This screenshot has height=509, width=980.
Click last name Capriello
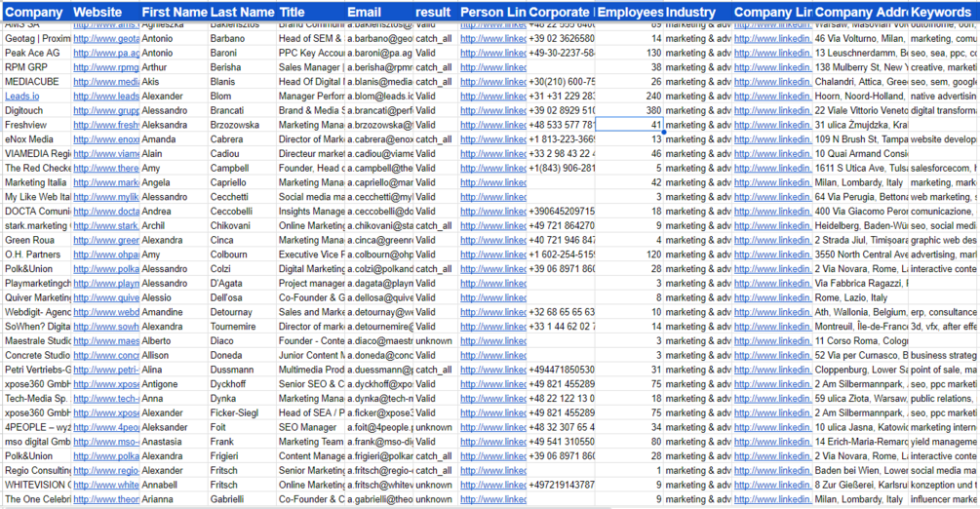click(x=227, y=182)
